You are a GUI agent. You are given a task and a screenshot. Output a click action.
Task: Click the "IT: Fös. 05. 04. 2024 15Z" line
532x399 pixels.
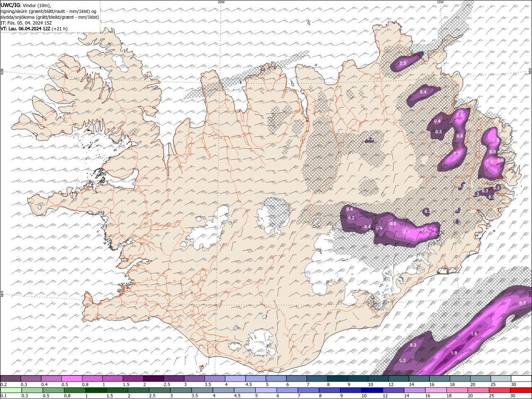coord(26,23)
